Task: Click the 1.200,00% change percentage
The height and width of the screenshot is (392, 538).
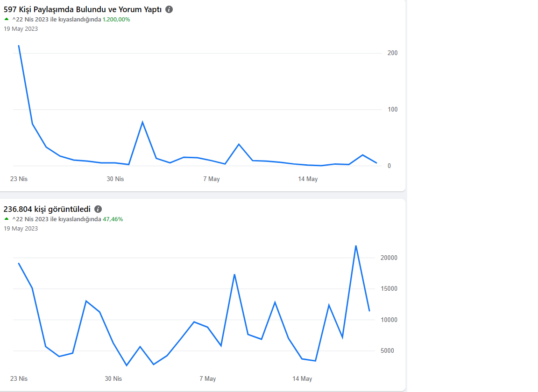Action: tap(116, 20)
